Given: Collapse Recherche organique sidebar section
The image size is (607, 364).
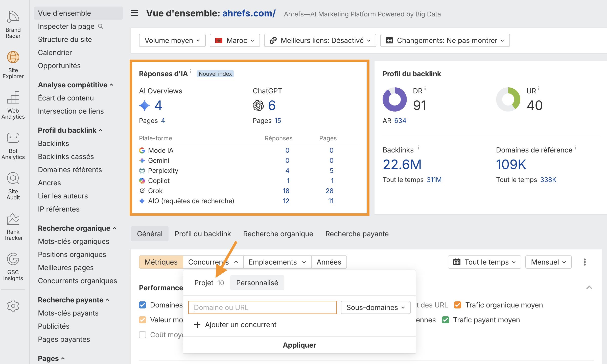Looking at the screenshot, I should point(77,228).
